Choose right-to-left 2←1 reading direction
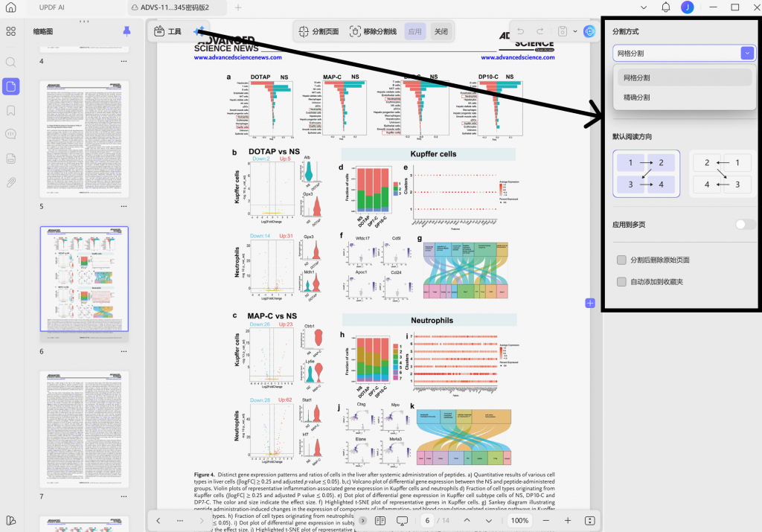 click(722, 173)
